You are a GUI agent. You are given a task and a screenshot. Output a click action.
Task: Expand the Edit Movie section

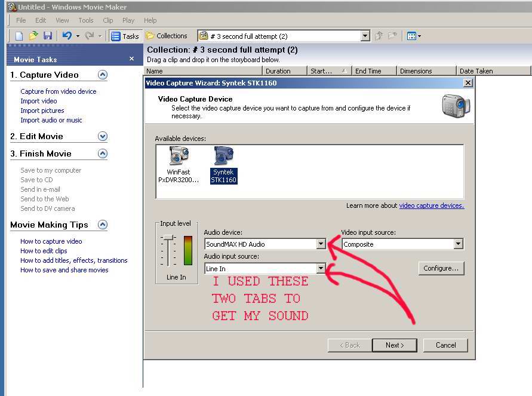(x=103, y=136)
